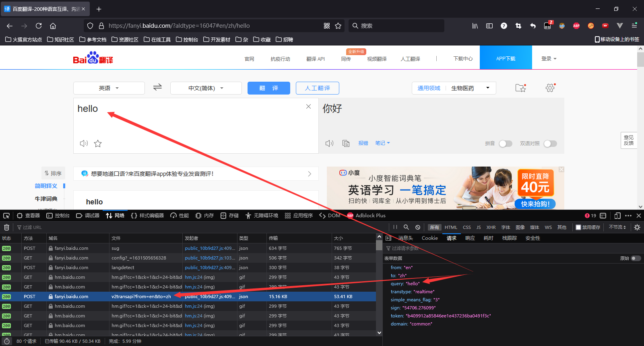The height and width of the screenshot is (346, 644).
Task: Open the 视频翻译 link
Action: [x=377, y=59]
